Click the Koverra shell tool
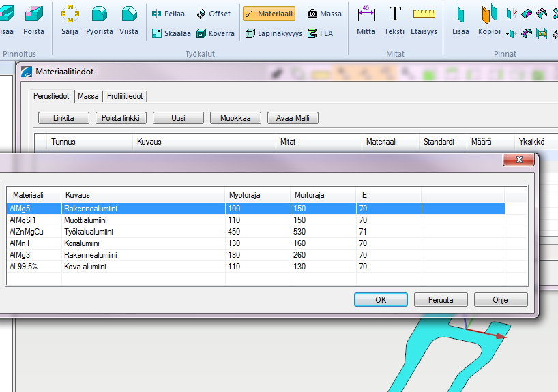The image size is (558, 392). point(216,33)
